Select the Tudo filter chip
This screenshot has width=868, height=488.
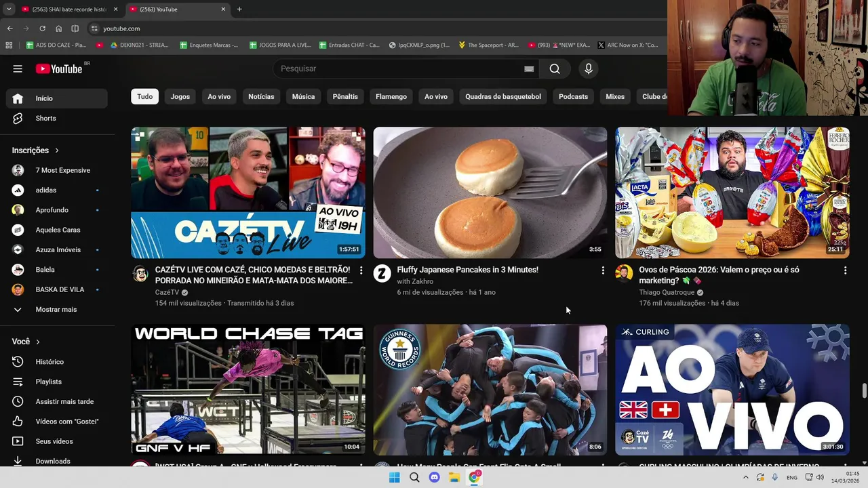(x=145, y=97)
